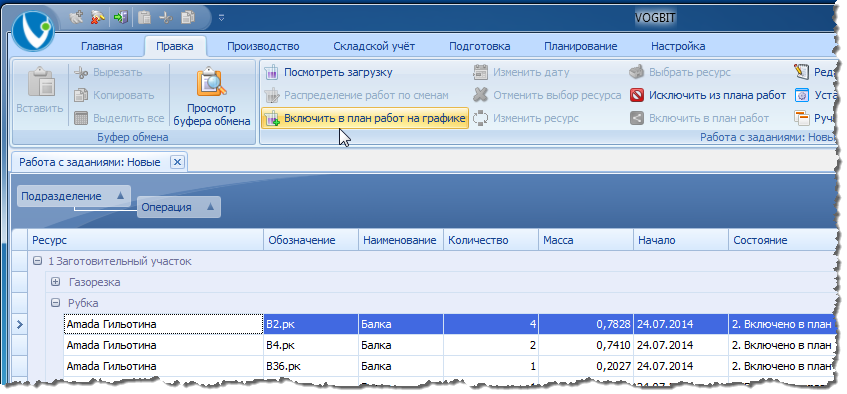Click Выбрать ресурс in the ribbon
The height and width of the screenshot is (394, 847).
[680, 72]
